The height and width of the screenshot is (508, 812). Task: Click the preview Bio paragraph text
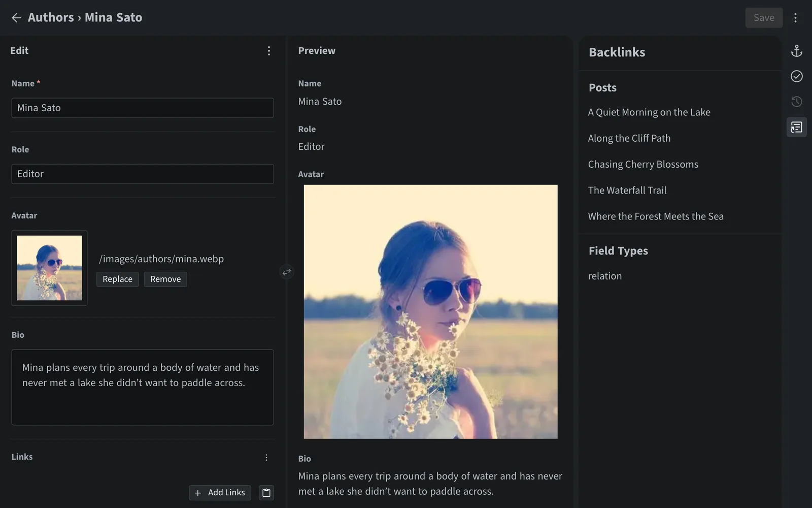tap(430, 484)
